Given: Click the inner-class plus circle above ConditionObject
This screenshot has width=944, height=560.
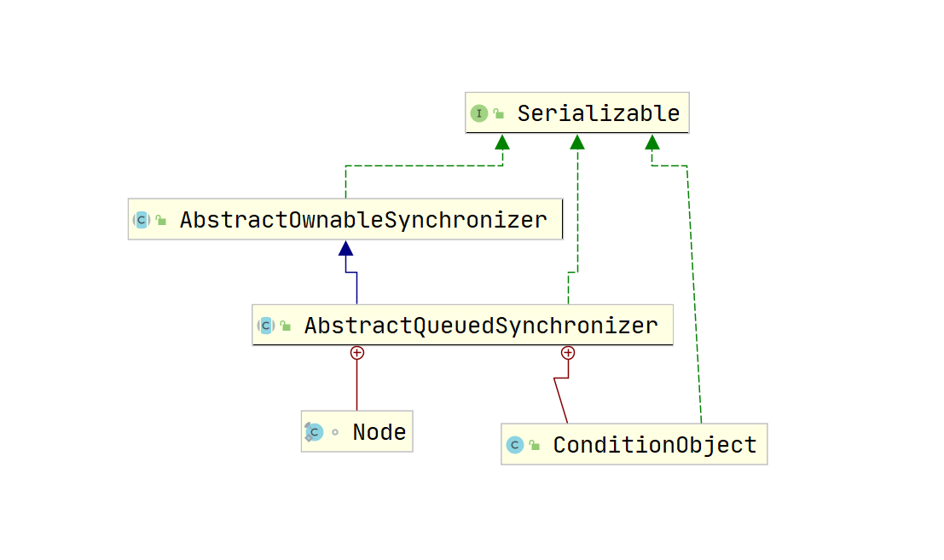Looking at the screenshot, I should point(568,352).
